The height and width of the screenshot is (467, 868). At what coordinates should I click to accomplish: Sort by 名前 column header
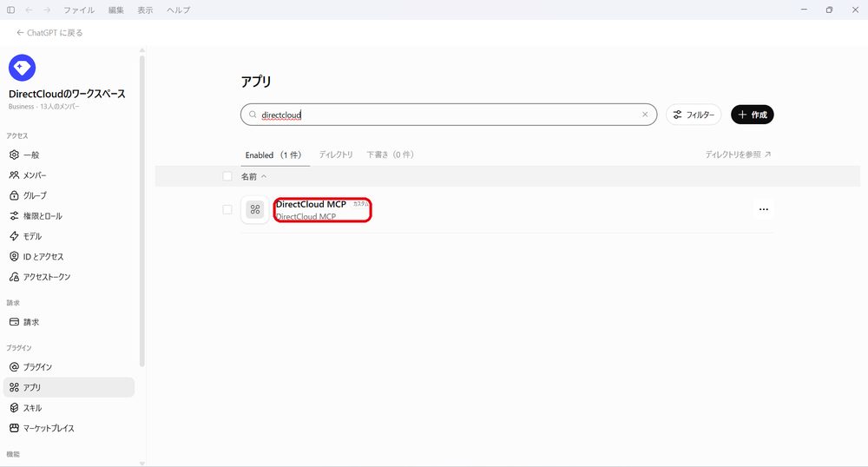click(253, 176)
